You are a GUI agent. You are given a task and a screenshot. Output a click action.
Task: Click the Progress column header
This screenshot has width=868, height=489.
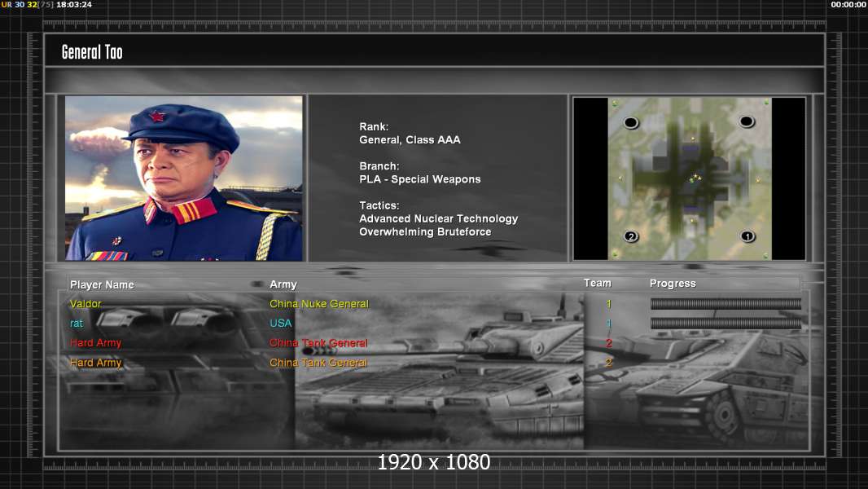(x=673, y=284)
